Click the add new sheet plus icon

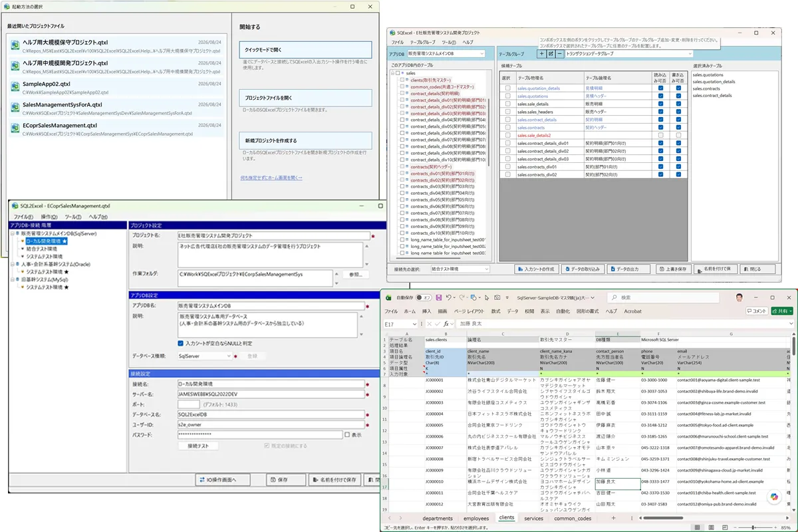point(613,518)
